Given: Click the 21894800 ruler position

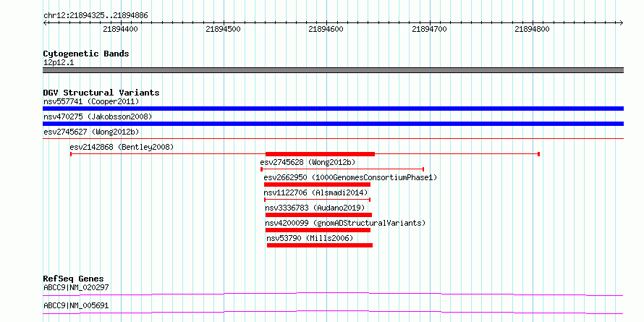Looking at the screenshot, I should click(533, 29).
